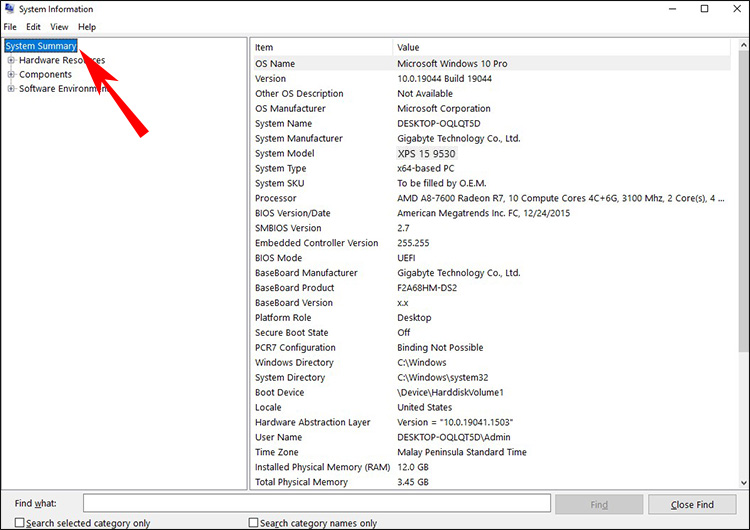Click the vertical scrollbar thumb
The width and height of the screenshot is (750, 530).
click(x=744, y=201)
